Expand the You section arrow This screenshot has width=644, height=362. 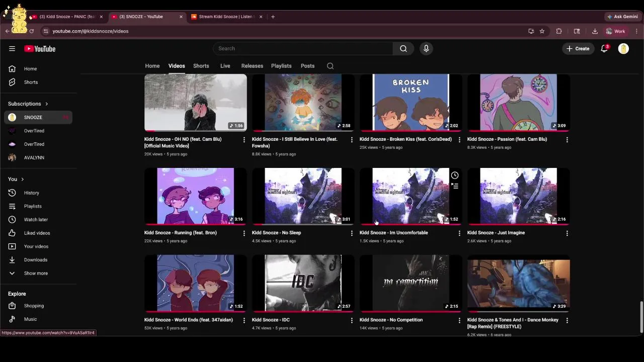22,179
